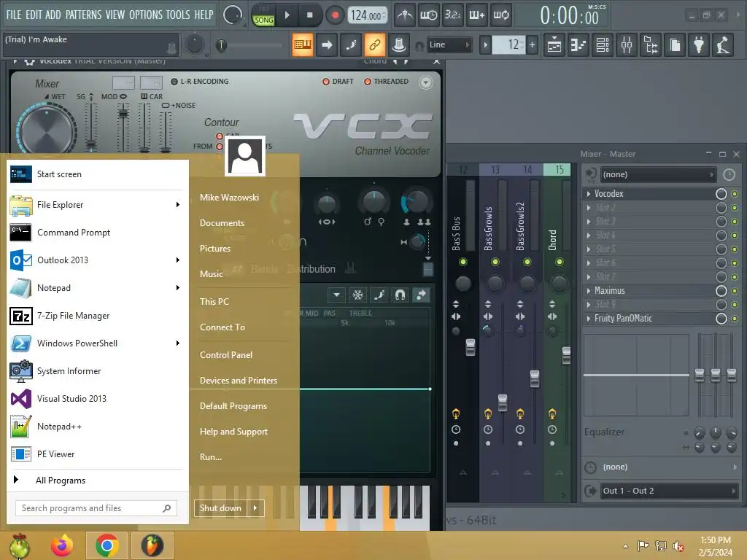Toggle the orange link multilink icon

[375, 44]
